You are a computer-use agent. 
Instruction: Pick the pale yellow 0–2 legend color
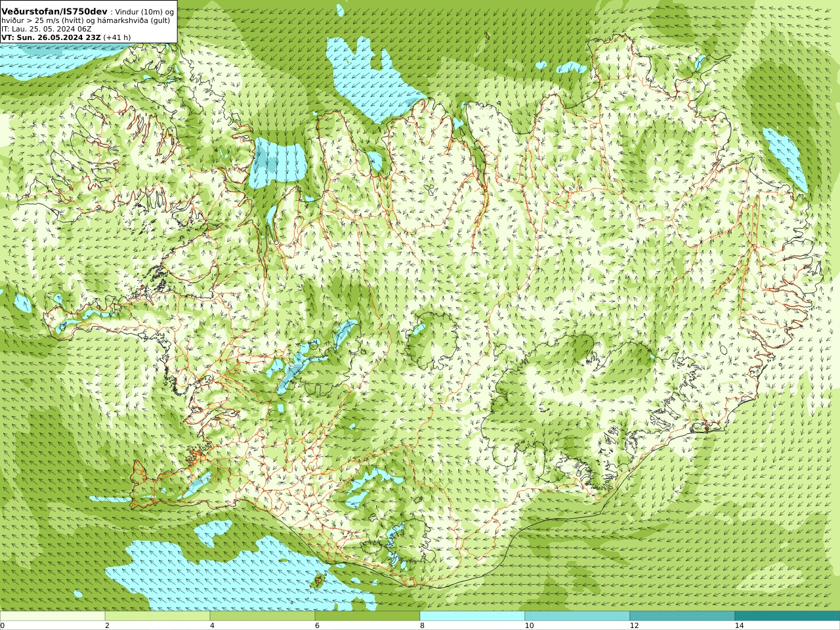point(52,616)
